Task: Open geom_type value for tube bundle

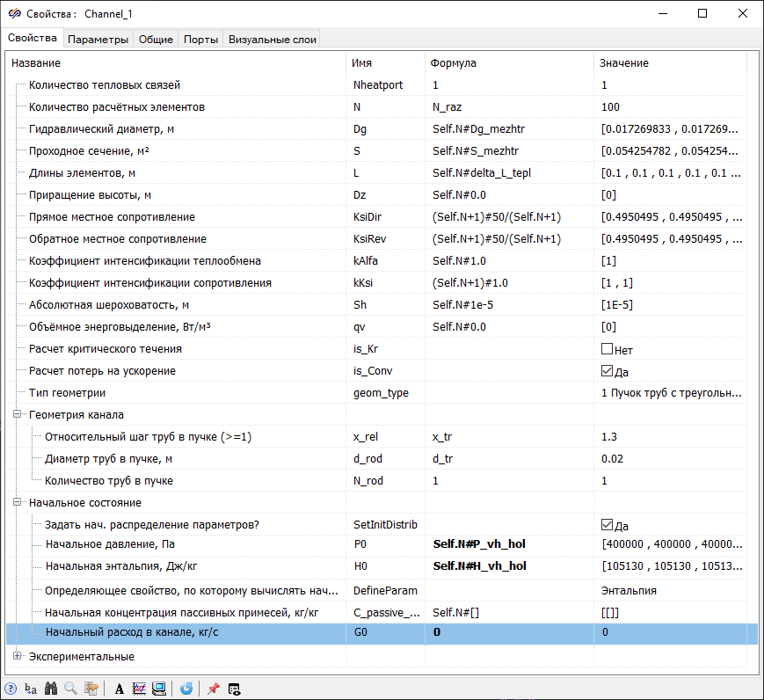Action: pos(672,393)
